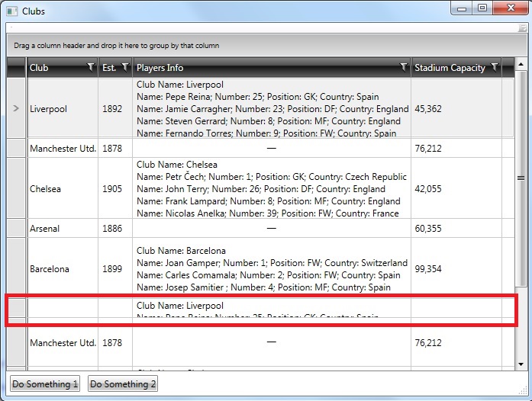Click the Joan Gamper player info line
This screenshot has width=532, height=401.
coord(272,263)
